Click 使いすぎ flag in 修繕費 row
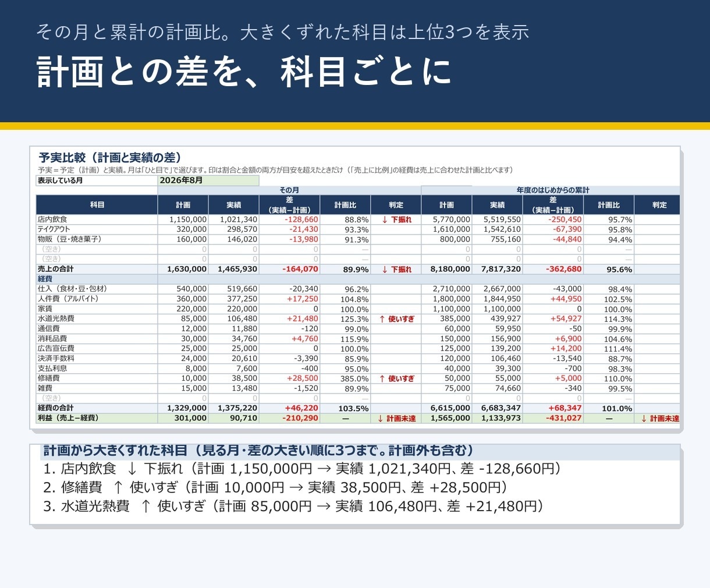Screen dimensions: 710x588 coord(396,378)
